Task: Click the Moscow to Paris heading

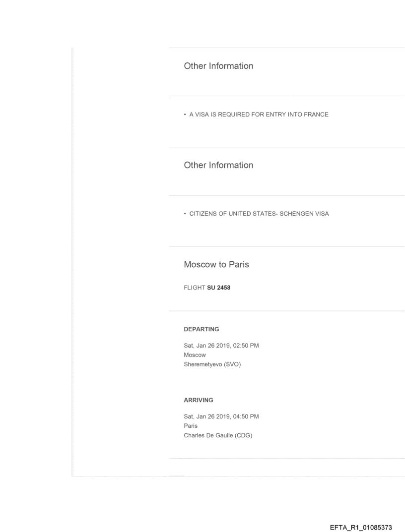Action: click(216, 265)
